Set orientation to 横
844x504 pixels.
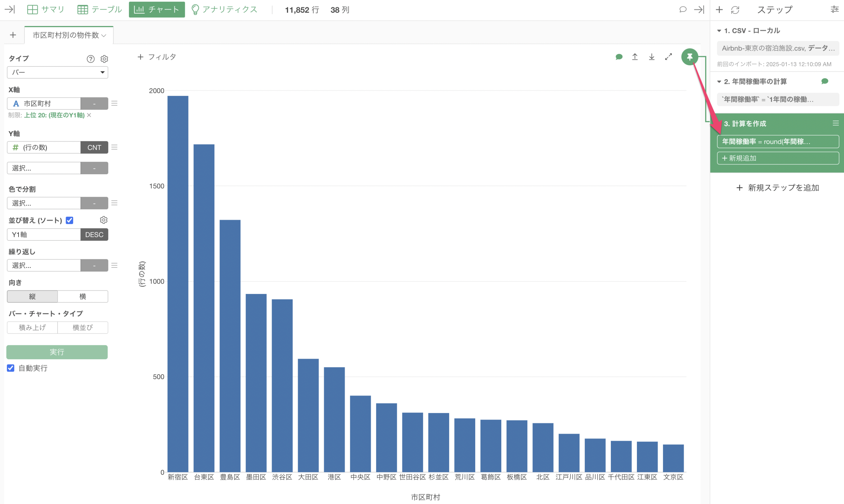click(83, 297)
